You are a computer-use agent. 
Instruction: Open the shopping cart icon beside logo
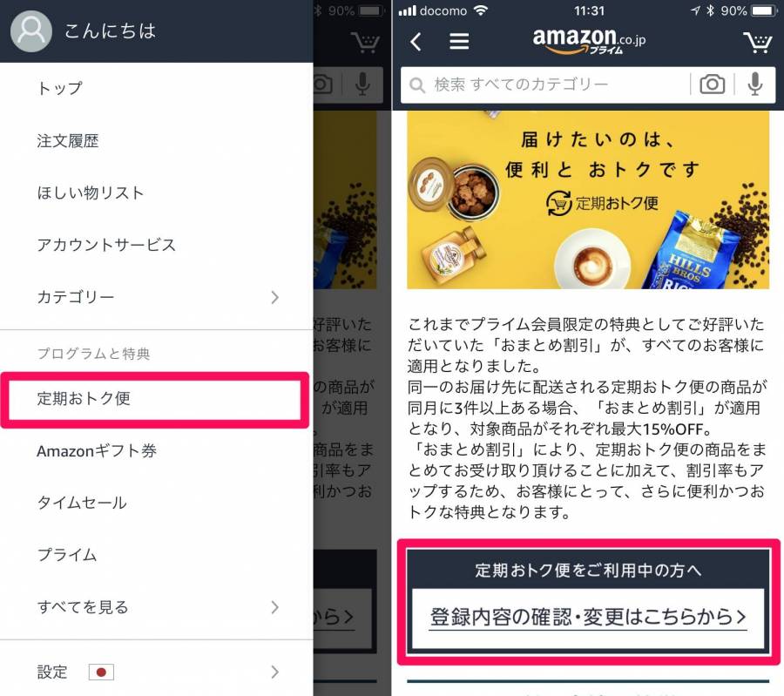click(758, 43)
